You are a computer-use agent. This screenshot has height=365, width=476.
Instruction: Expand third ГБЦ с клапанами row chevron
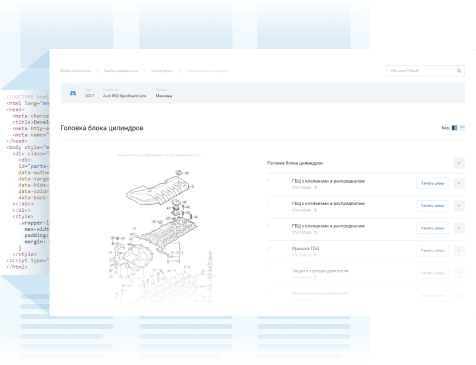[x=459, y=228]
